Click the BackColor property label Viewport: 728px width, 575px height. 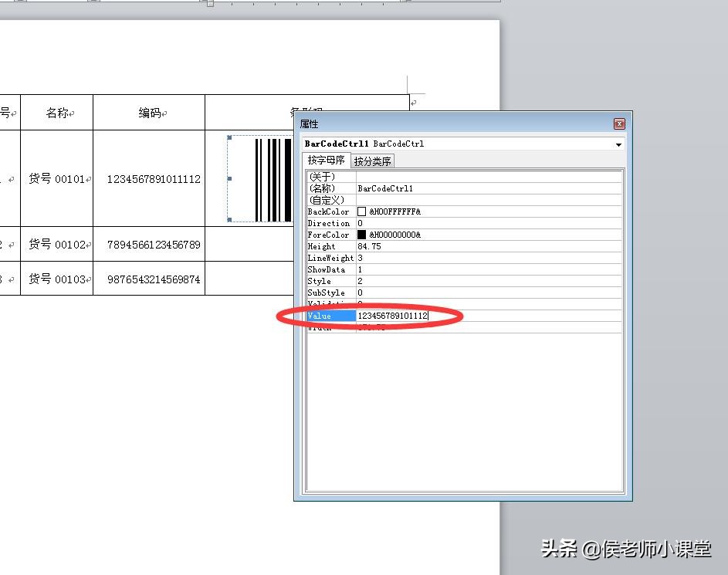click(x=328, y=211)
